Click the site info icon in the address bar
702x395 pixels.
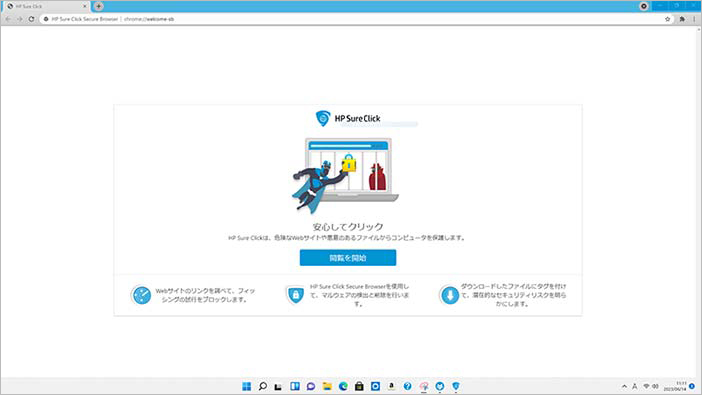point(46,19)
